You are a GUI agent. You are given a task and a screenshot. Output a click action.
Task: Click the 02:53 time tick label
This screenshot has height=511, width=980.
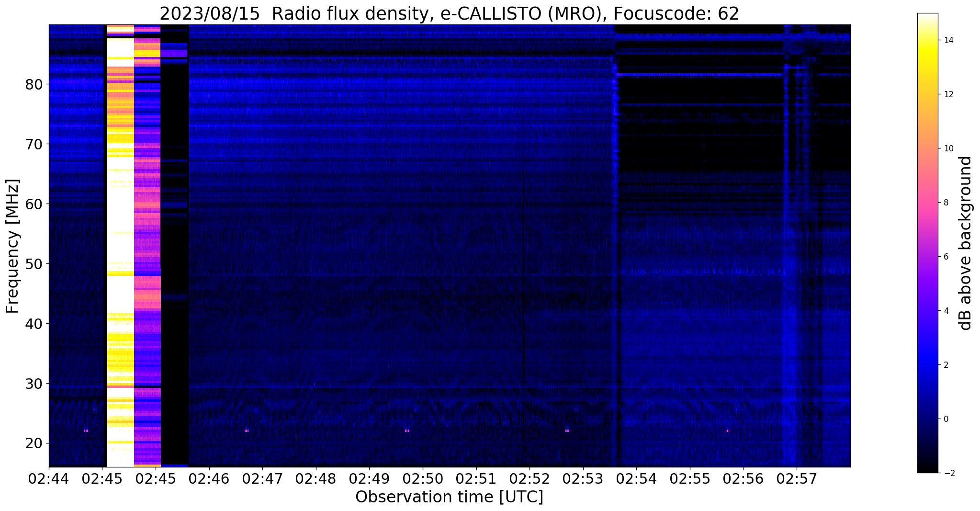583,478
